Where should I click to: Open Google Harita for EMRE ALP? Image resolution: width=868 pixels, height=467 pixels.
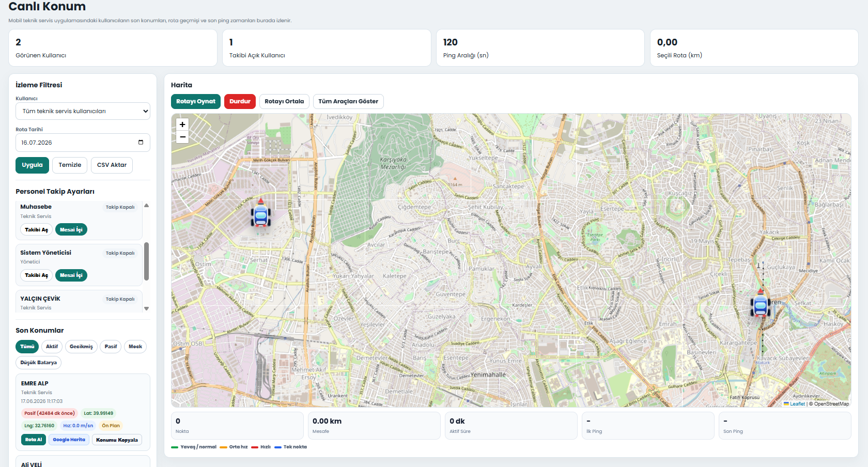(x=69, y=440)
